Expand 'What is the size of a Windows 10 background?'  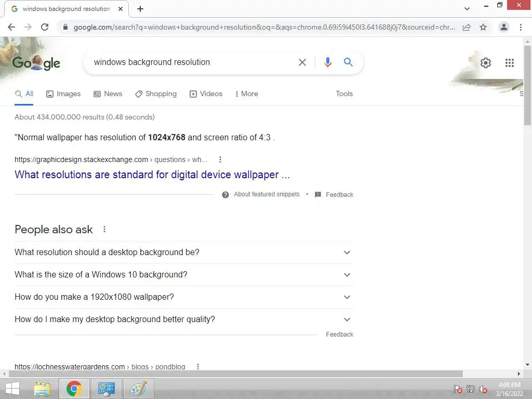click(x=184, y=275)
